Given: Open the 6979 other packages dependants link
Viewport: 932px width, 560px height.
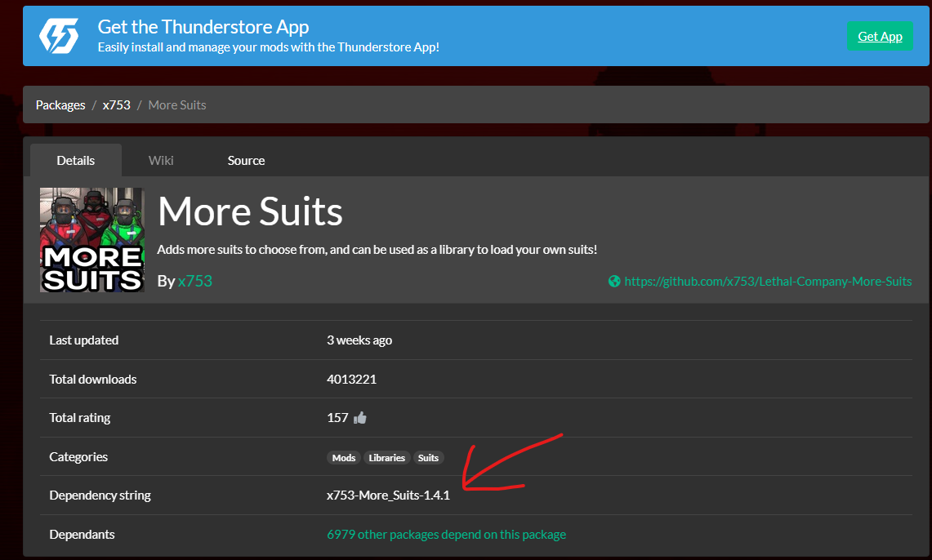Looking at the screenshot, I should click(x=446, y=535).
